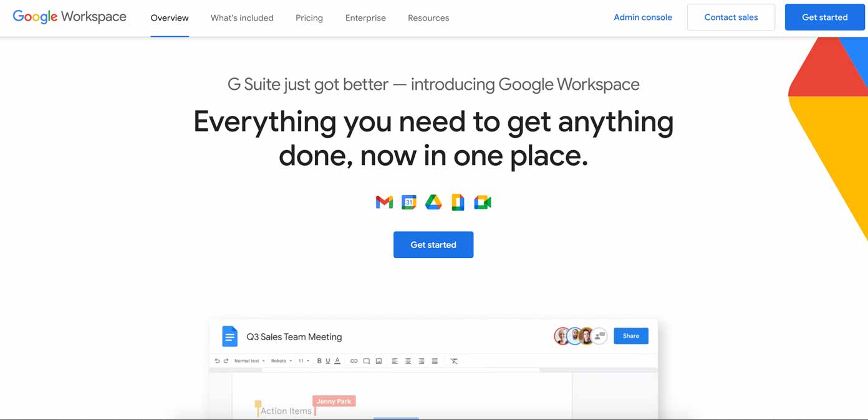
Task: Open the Google Docs icon
Action: [458, 201]
